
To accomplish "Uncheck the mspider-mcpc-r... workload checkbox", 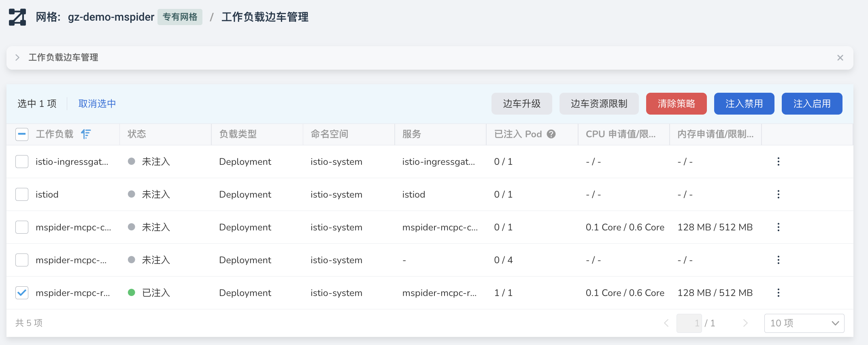I will pos(22,293).
